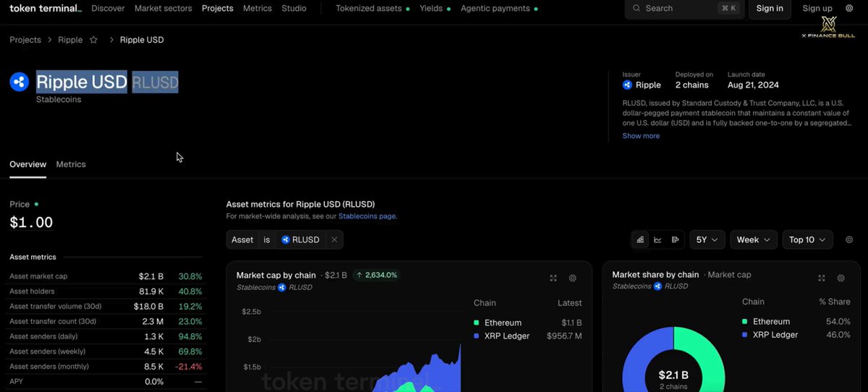Open the Stablecoins page link

tap(367, 216)
